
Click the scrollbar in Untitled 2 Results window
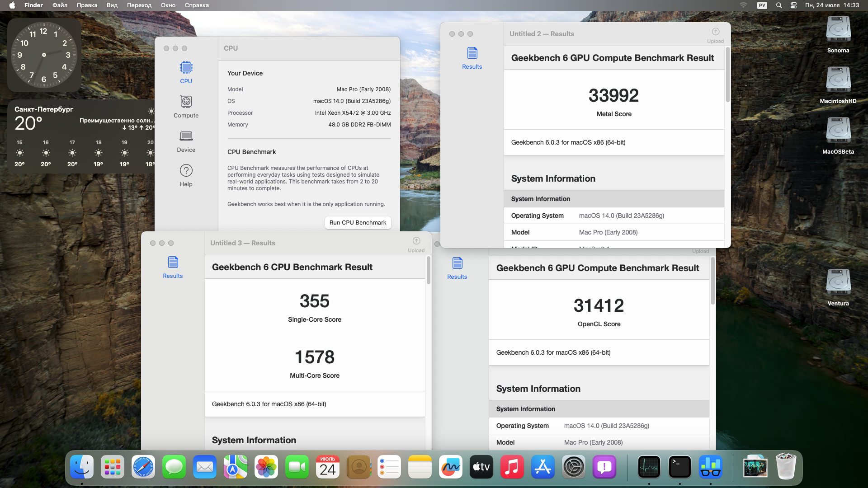click(727, 75)
